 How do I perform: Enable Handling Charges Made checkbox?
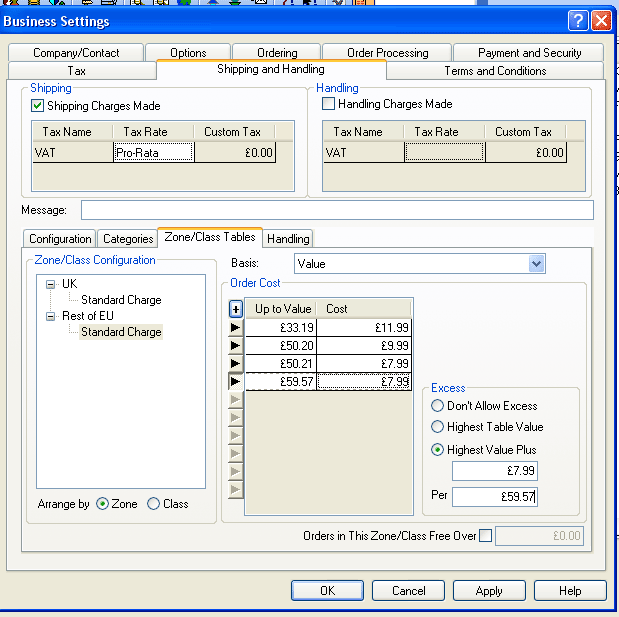click(x=328, y=104)
